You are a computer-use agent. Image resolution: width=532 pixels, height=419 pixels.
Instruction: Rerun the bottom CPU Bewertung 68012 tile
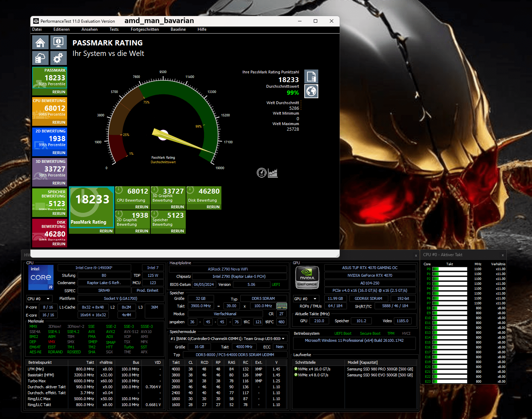click(x=142, y=207)
